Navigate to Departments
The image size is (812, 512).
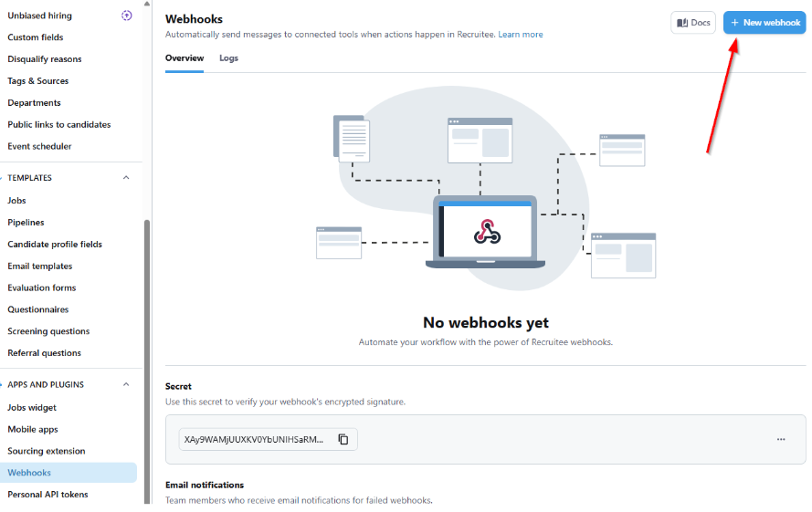tap(34, 102)
